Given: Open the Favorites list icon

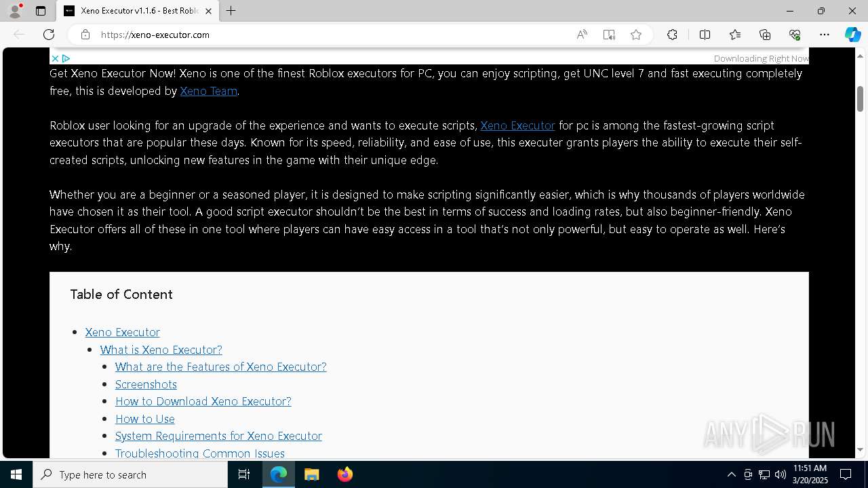Looking at the screenshot, I should (x=735, y=35).
